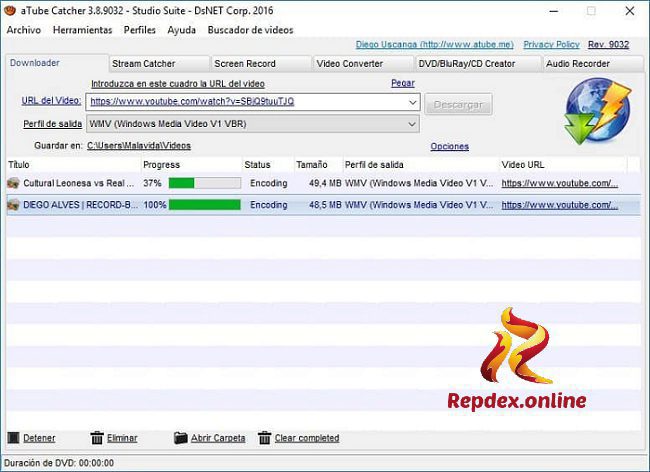Sort by the Perfil de salida column header
The image size is (650, 472).
[421, 165]
